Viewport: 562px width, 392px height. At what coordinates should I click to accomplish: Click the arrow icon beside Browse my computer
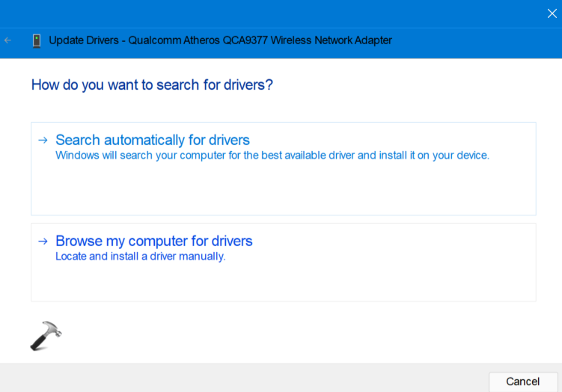tap(43, 241)
